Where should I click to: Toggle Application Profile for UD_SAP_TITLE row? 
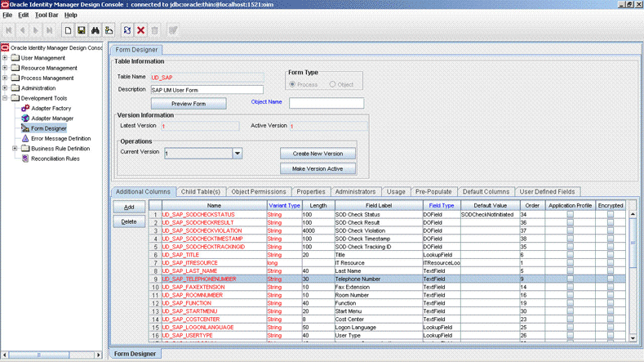(570, 255)
